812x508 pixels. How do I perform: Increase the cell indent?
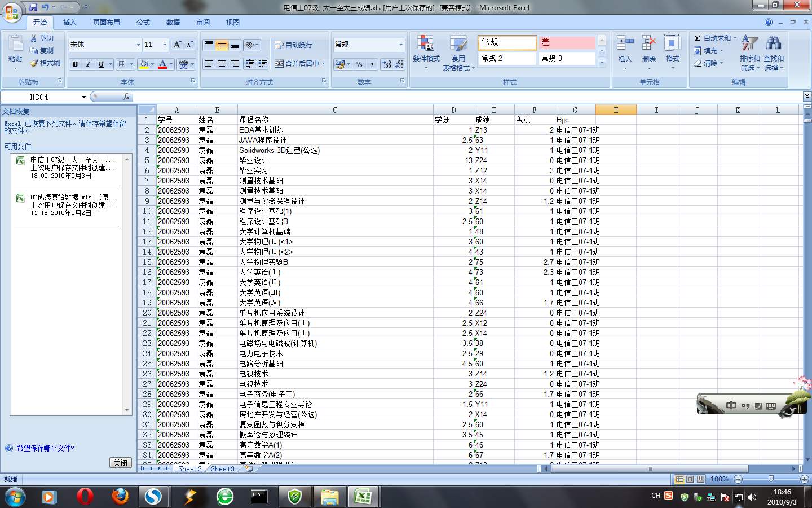pyautogui.click(x=262, y=64)
